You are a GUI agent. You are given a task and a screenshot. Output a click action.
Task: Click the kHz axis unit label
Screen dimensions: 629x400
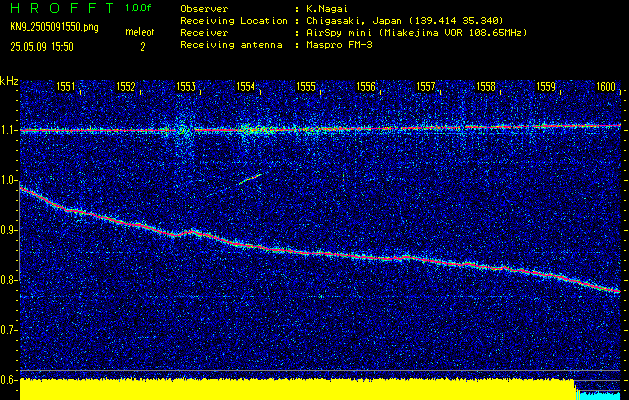click(9, 81)
